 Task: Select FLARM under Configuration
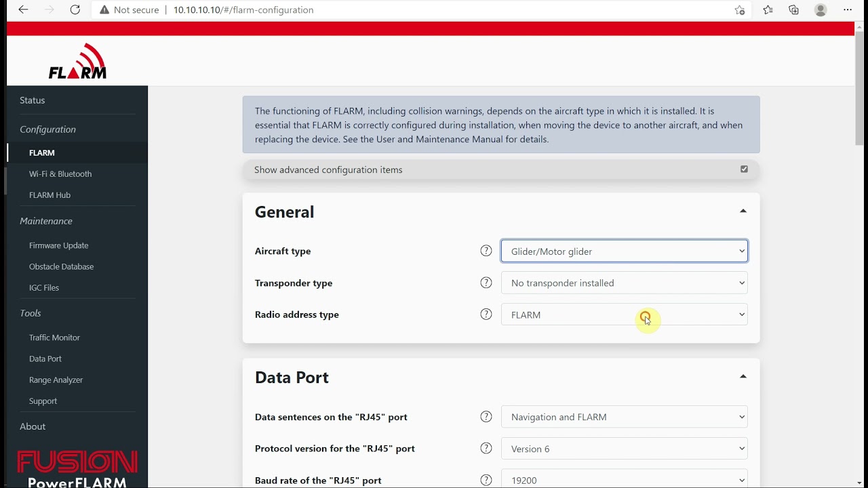(x=42, y=152)
